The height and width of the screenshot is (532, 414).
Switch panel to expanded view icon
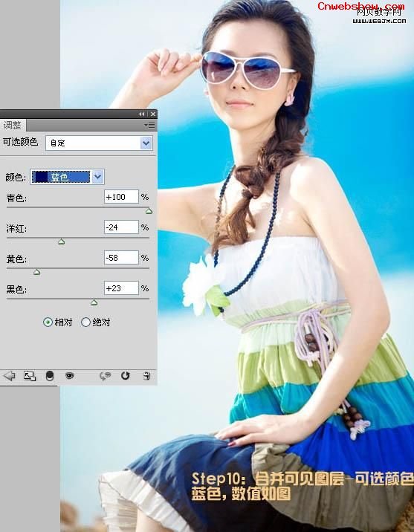[x=30, y=376]
